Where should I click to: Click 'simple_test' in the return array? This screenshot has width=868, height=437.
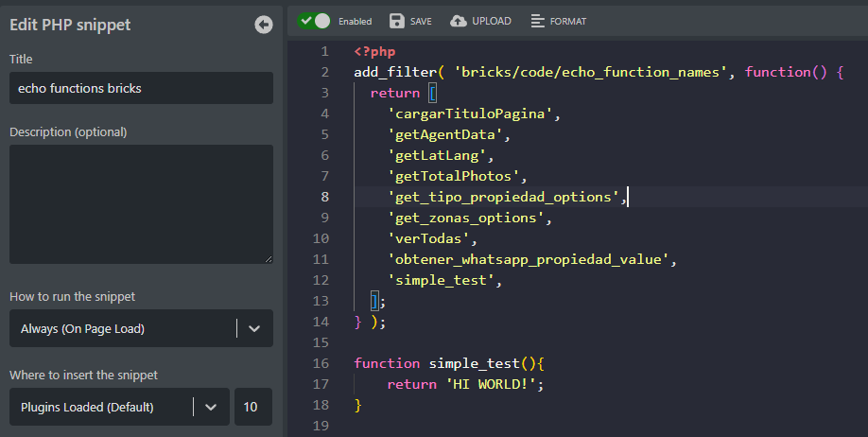point(444,280)
